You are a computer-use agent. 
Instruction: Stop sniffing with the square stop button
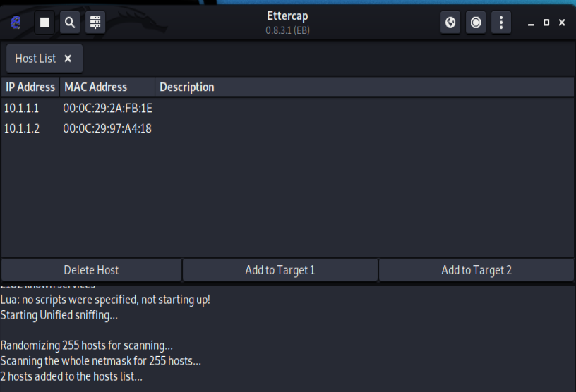click(44, 23)
